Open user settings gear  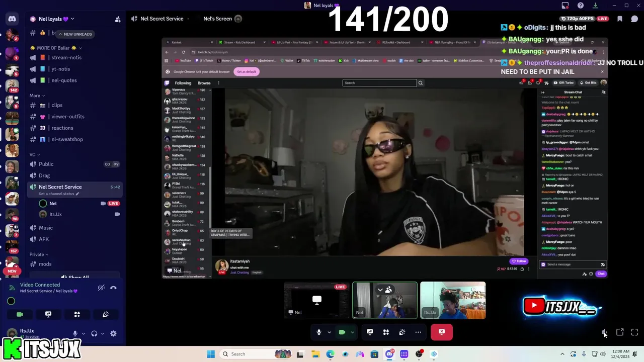(x=113, y=333)
